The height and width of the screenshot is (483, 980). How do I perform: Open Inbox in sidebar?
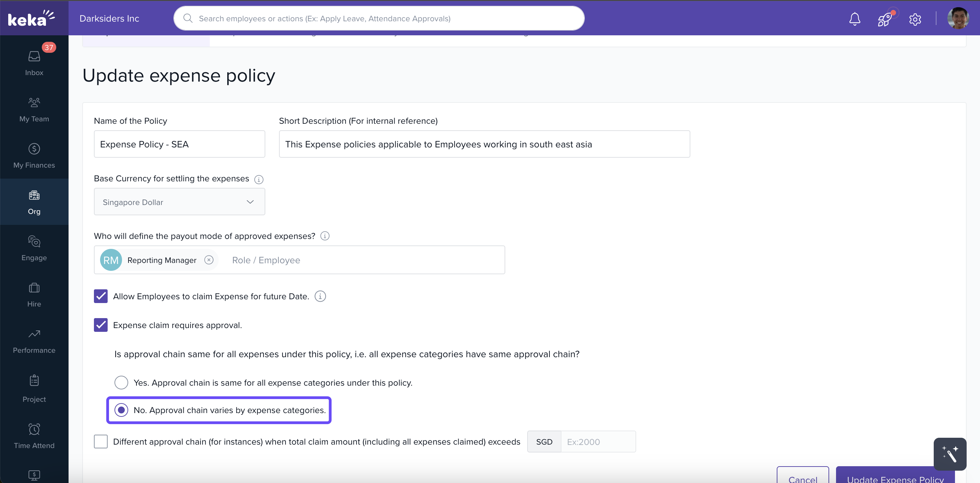point(34,63)
